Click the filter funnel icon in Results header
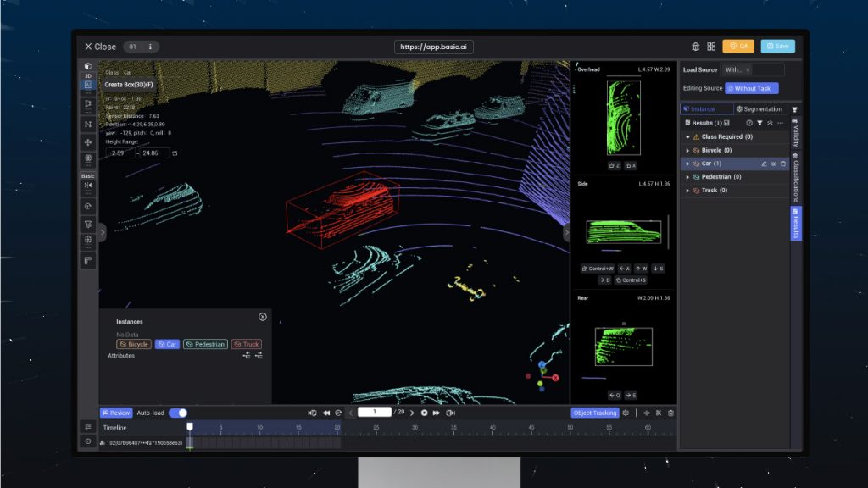This screenshot has height=488, width=868. coord(759,123)
